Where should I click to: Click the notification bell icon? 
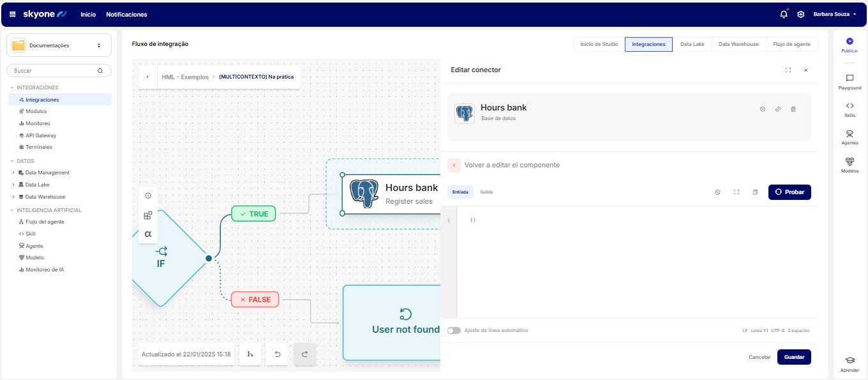[784, 14]
